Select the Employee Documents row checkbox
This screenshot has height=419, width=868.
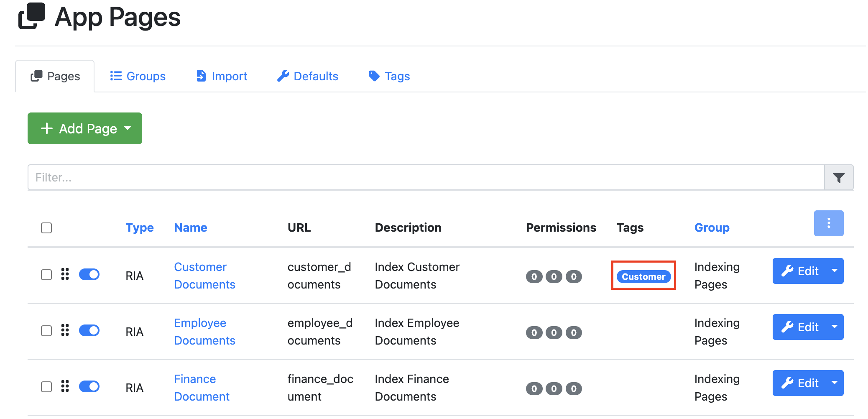pyautogui.click(x=46, y=331)
